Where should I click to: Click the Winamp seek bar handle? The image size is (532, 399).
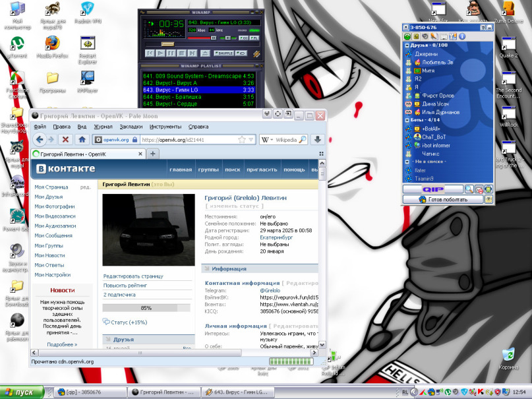pyautogui.click(x=167, y=44)
